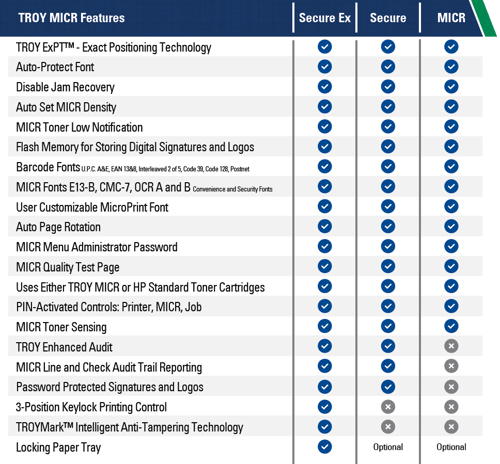
Task: Click MICR Line and Check Audit Trail label
Action: click(x=109, y=367)
